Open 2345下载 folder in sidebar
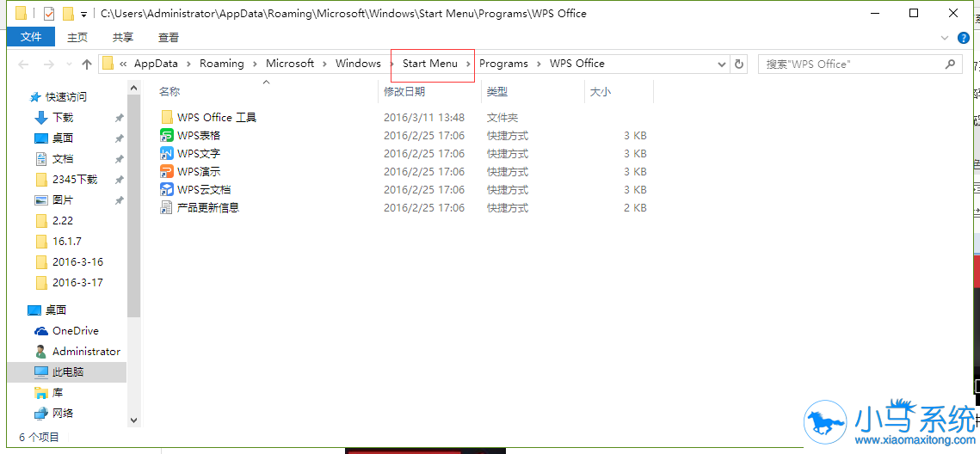The width and height of the screenshot is (980, 454). 75,179
